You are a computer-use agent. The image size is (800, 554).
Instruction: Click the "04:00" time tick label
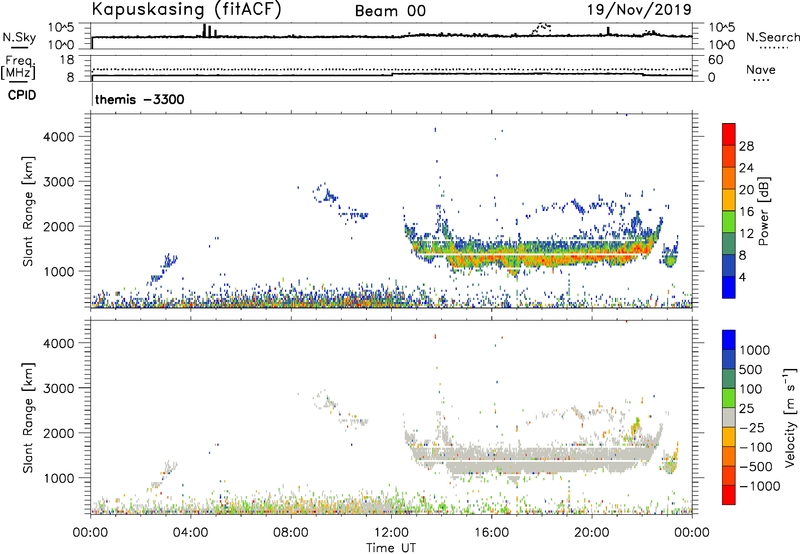coord(190,532)
